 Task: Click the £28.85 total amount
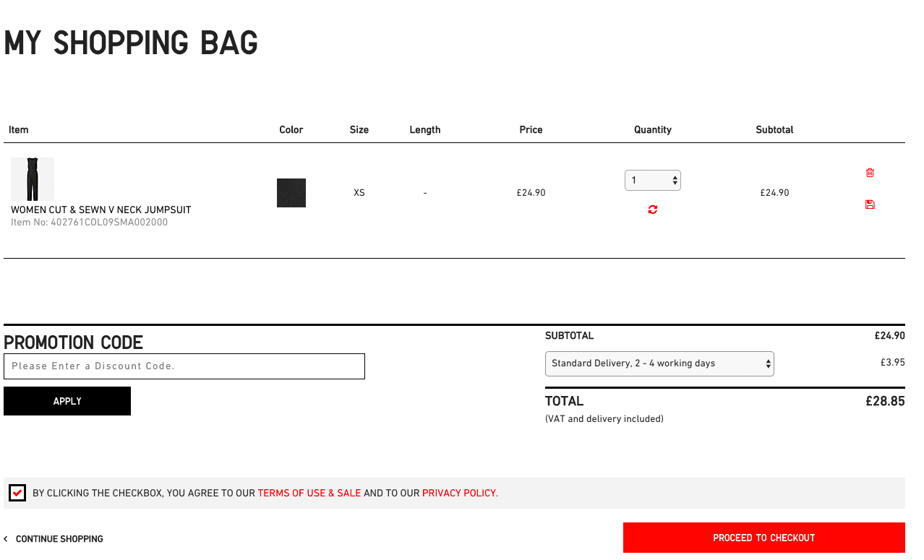(x=885, y=401)
